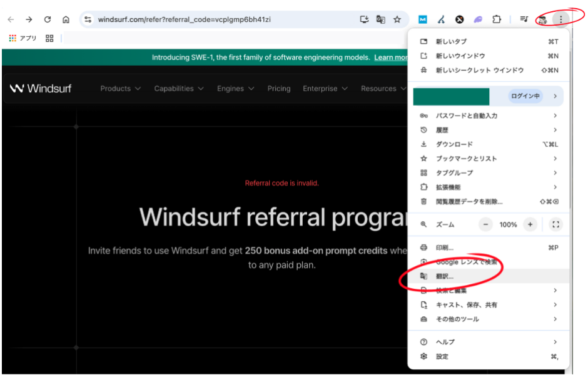Bookmark this page with the star icon

coord(397,19)
